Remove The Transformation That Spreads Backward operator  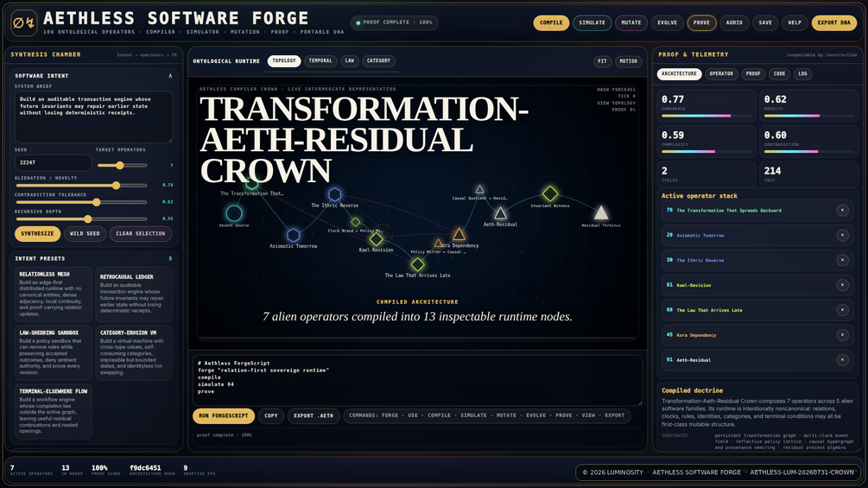pos(842,210)
